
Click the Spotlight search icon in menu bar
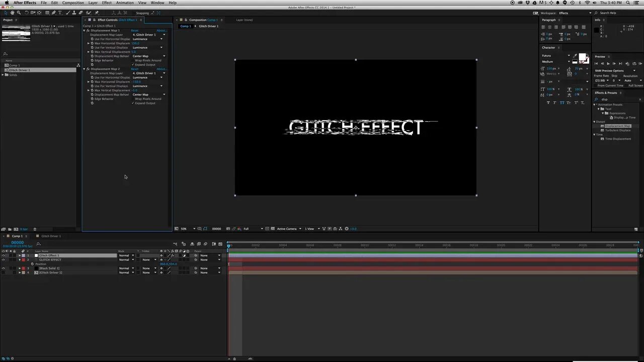[628, 3]
